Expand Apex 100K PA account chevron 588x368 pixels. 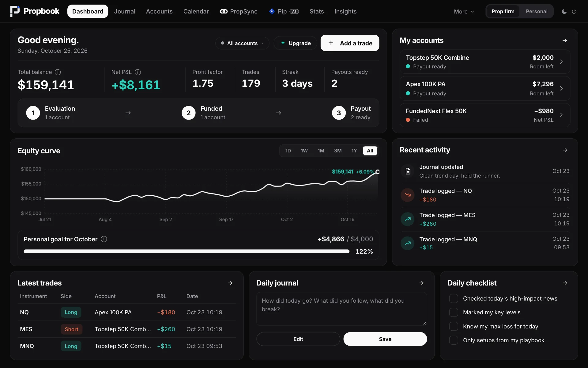(561, 88)
